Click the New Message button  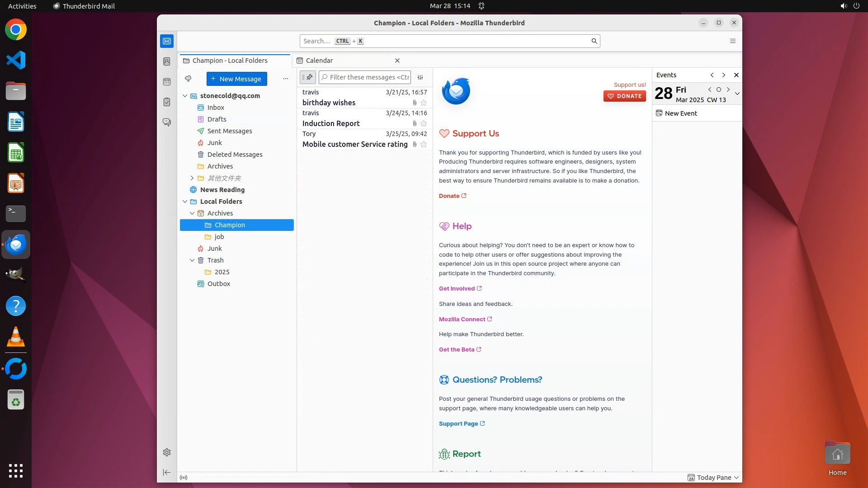[236, 79]
